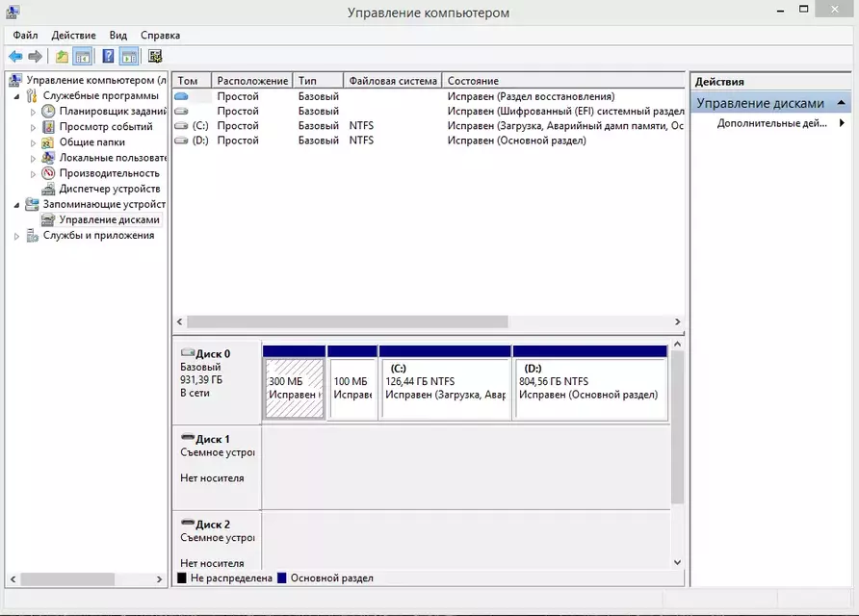
Task: Expand the Общие папки node
Action: point(33,142)
